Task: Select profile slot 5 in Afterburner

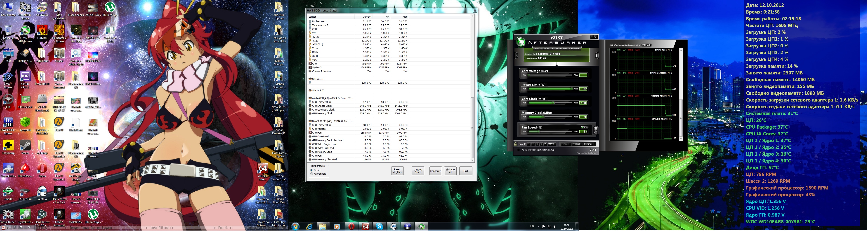Action: point(545,144)
